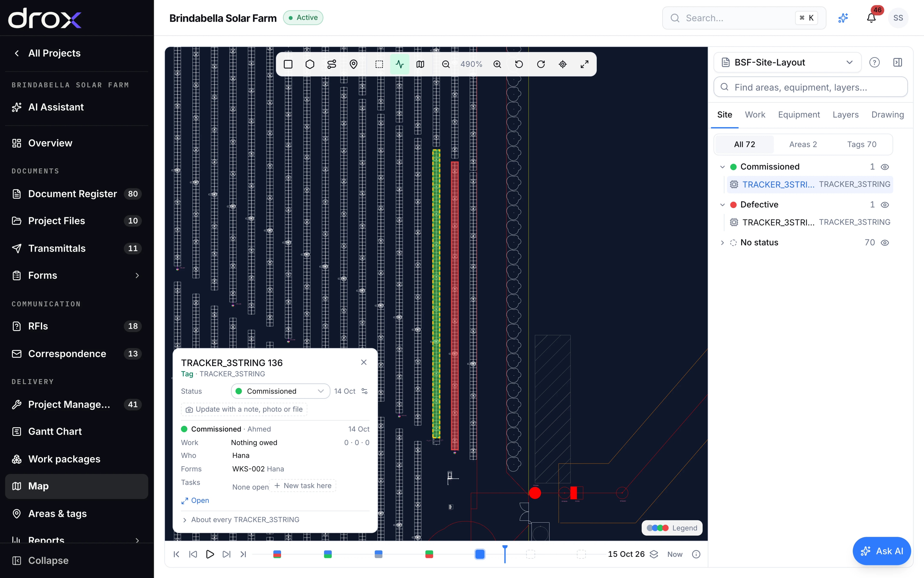Switch to the Layers tab

845,115
